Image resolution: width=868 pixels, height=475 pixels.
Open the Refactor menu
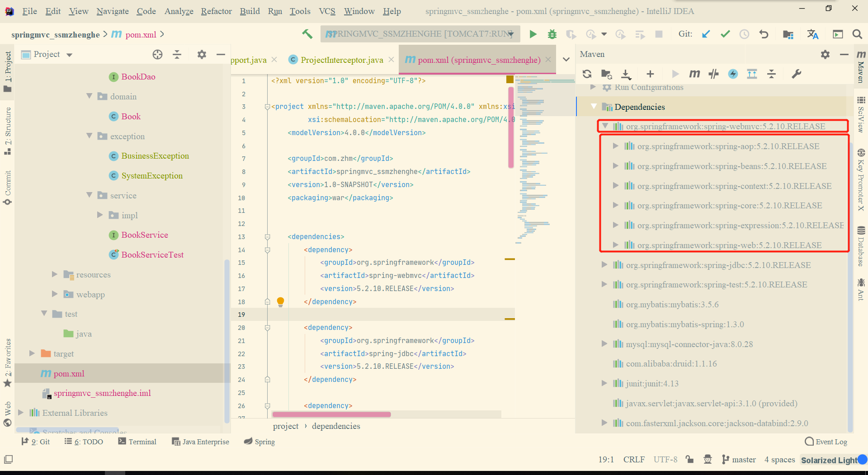pos(216,11)
